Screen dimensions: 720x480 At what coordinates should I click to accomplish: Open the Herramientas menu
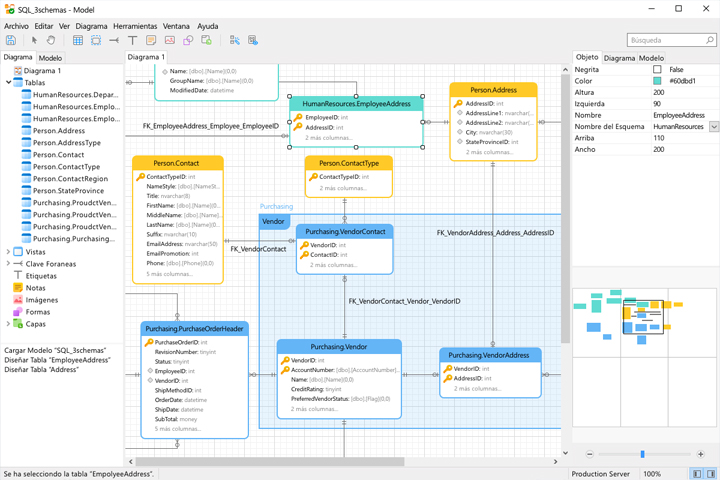pos(135,26)
